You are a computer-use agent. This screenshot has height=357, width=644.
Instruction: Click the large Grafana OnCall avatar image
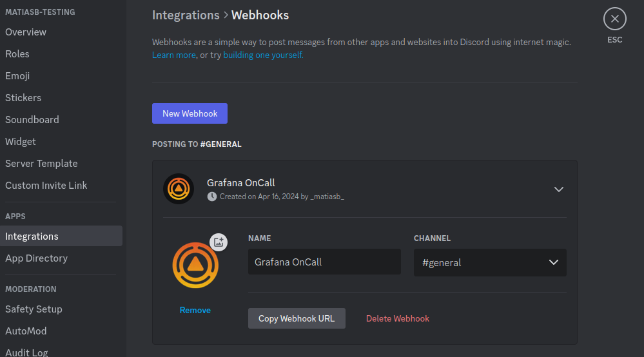[x=195, y=264]
